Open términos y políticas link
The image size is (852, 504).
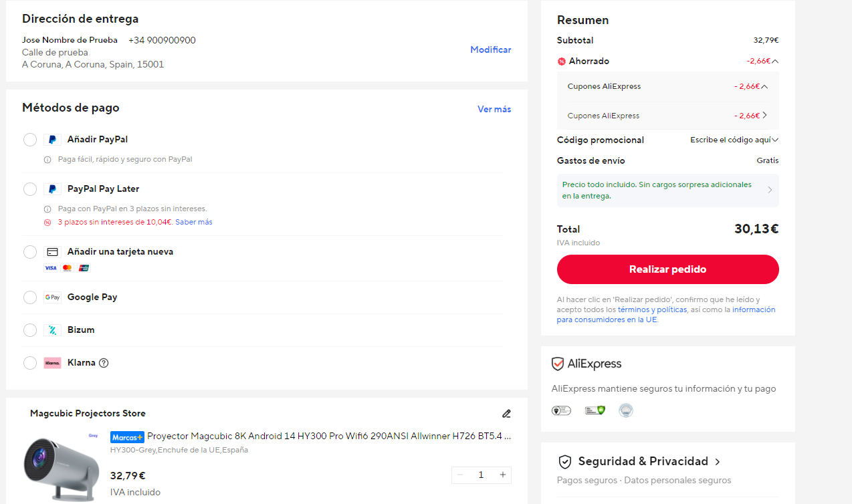click(652, 310)
